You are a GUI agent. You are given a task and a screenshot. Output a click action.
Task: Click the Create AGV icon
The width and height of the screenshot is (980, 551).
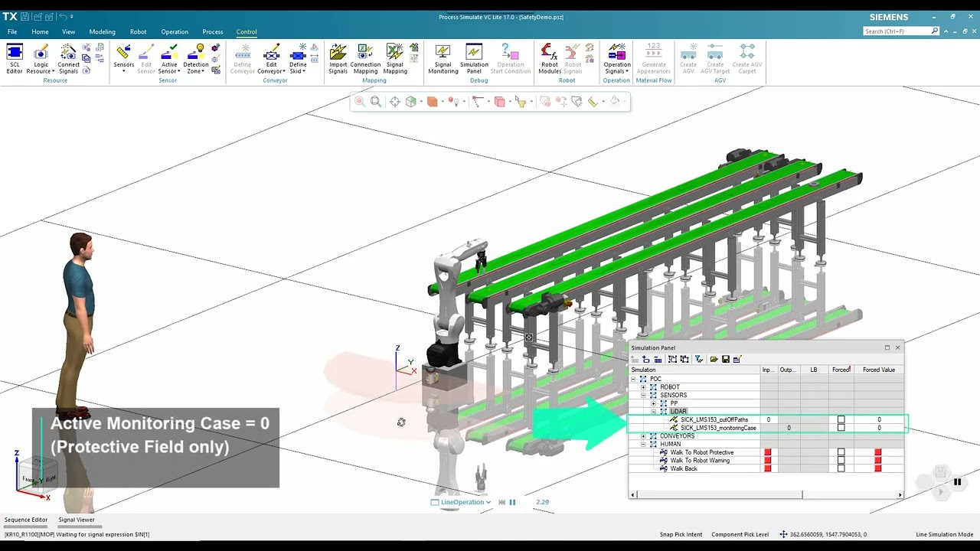pos(688,59)
